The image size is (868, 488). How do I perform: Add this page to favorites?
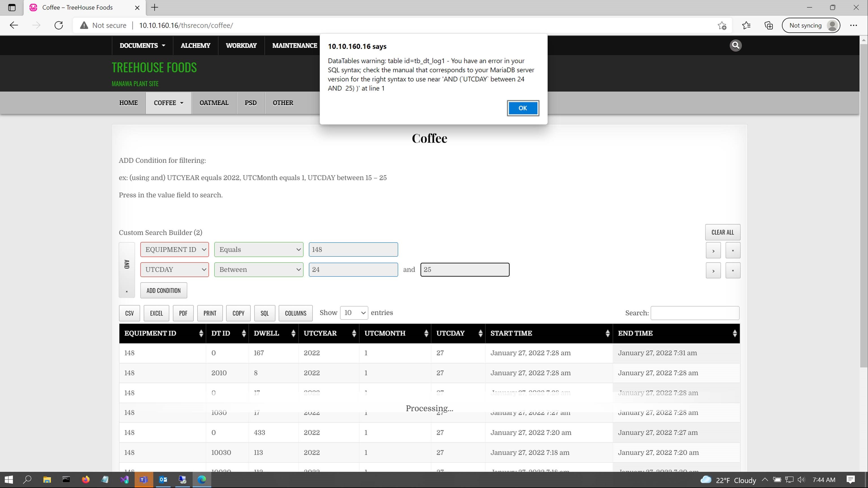click(x=722, y=25)
